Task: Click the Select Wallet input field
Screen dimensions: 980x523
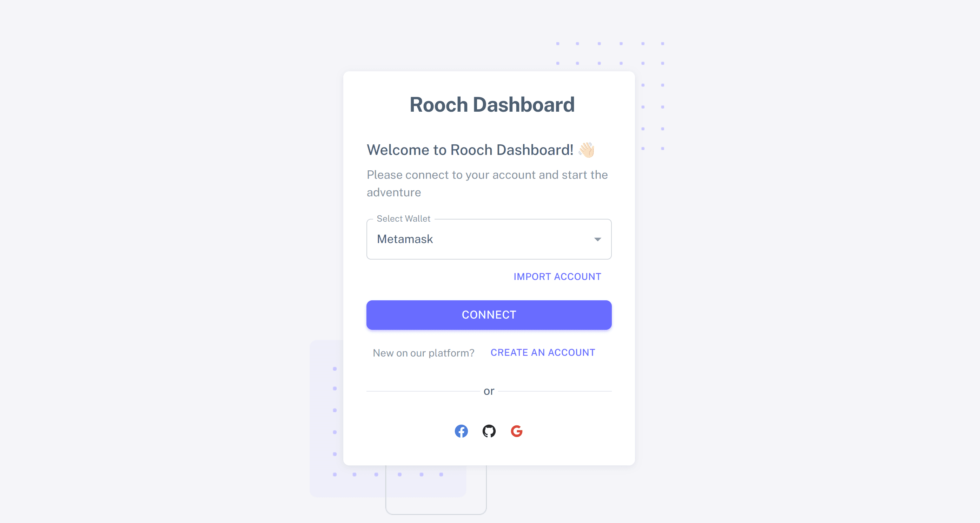Action: pyautogui.click(x=489, y=239)
